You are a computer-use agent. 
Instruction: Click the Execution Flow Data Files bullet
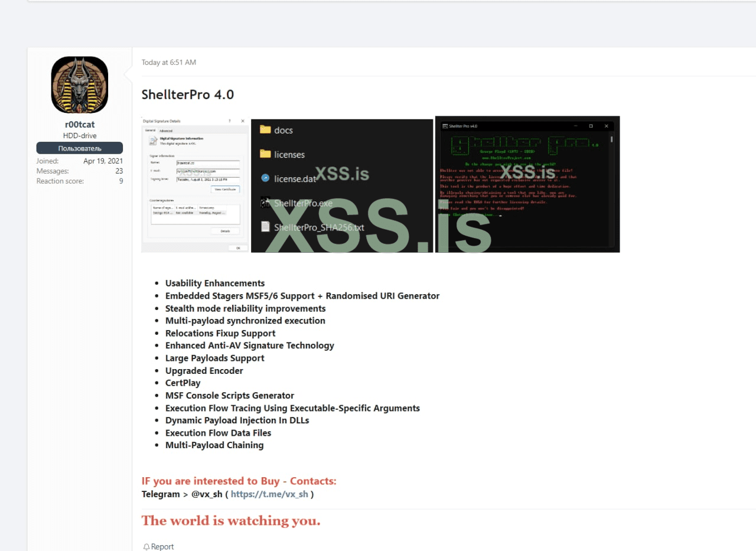(x=219, y=433)
